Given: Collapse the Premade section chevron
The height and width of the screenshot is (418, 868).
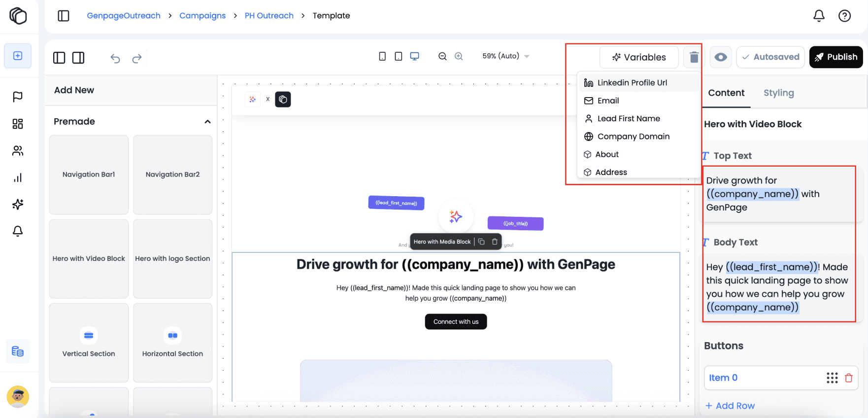Looking at the screenshot, I should (x=207, y=122).
